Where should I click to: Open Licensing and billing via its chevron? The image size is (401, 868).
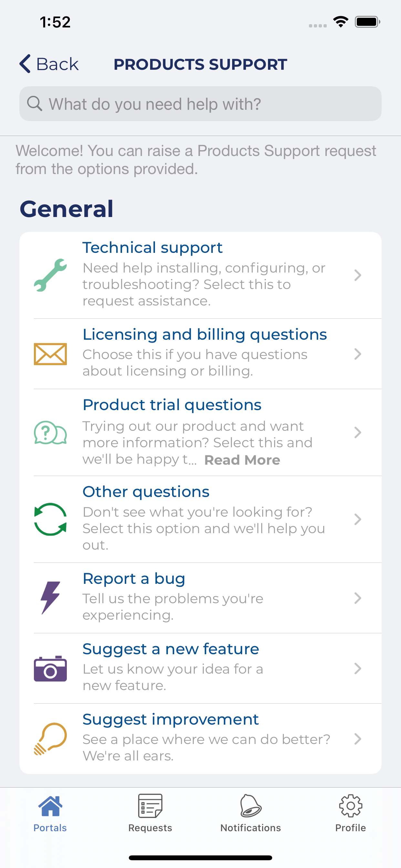click(x=357, y=354)
